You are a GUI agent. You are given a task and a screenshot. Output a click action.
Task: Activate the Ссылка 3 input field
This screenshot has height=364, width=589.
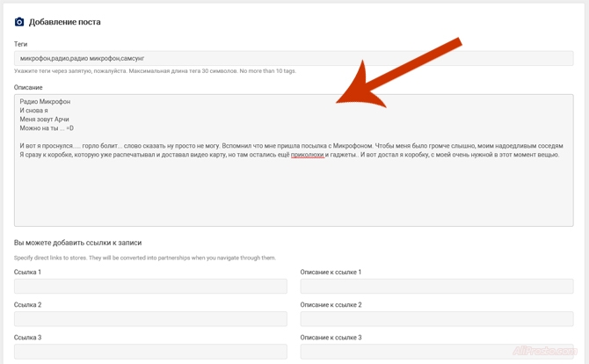pyautogui.click(x=150, y=352)
